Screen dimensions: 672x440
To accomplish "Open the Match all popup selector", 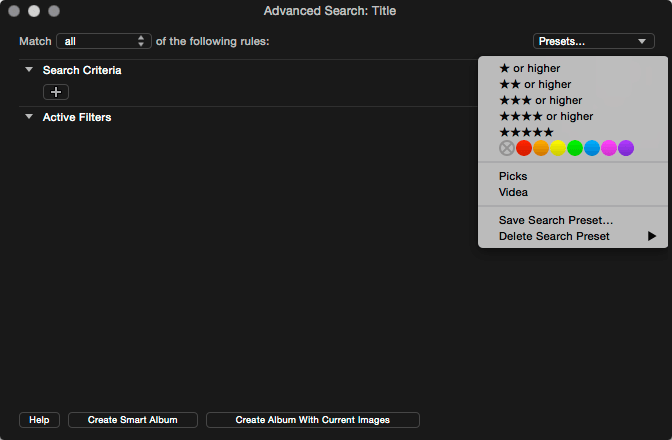I will (x=104, y=41).
